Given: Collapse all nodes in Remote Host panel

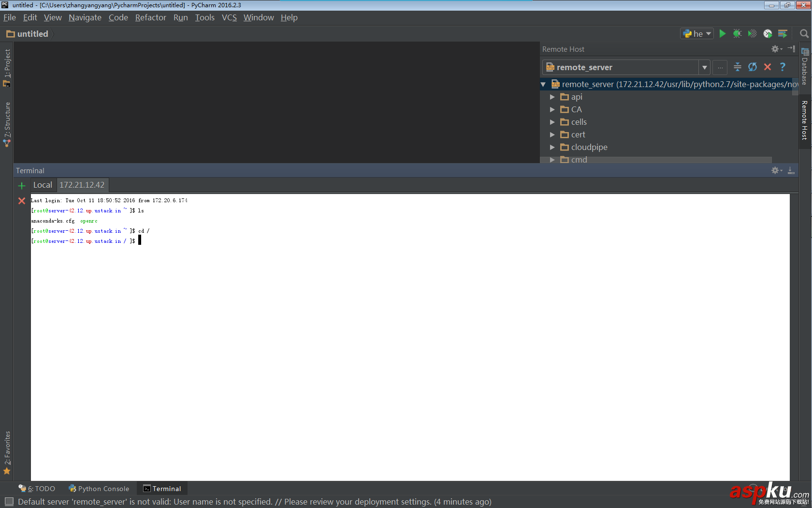Looking at the screenshot, I should (737, 67).
